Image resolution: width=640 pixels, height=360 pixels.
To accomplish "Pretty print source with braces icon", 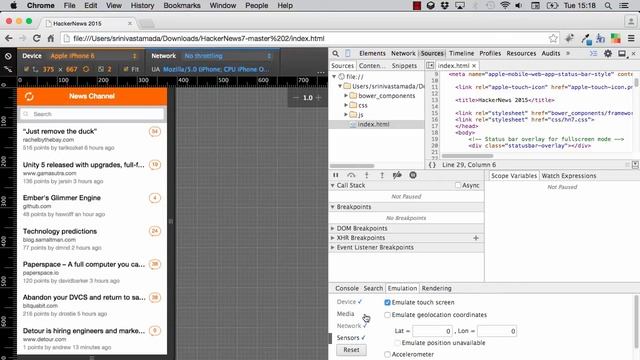I will [432, 165].
